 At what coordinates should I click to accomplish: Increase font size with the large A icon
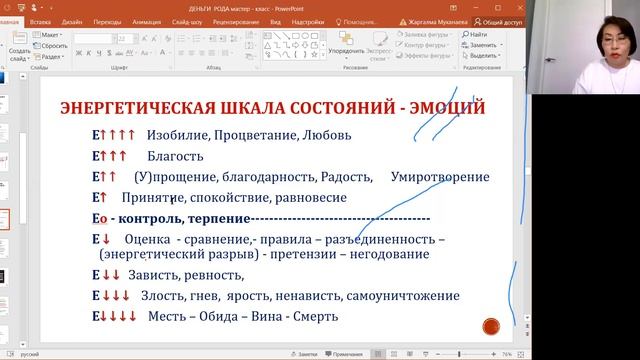[x=144, y=39]
